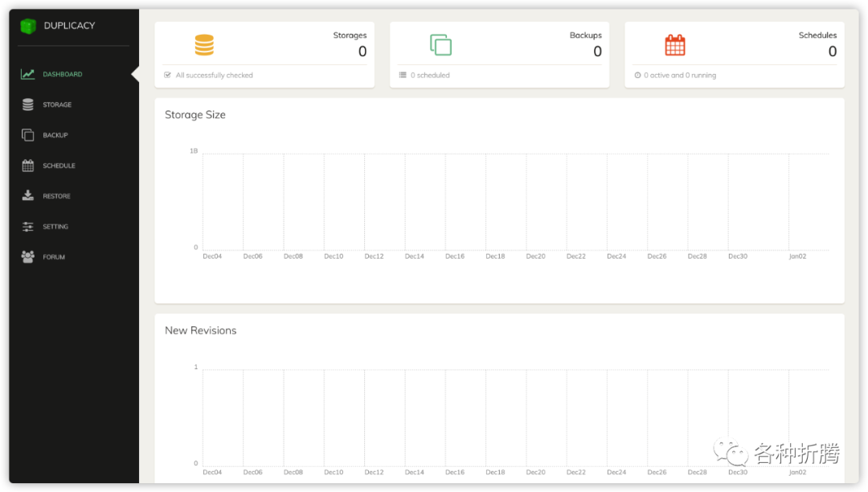The height and width of the screenshot is (492, 868).
Task: Click the Schedule calendar icon in sidebar
Action: click(x=27, y=166)
